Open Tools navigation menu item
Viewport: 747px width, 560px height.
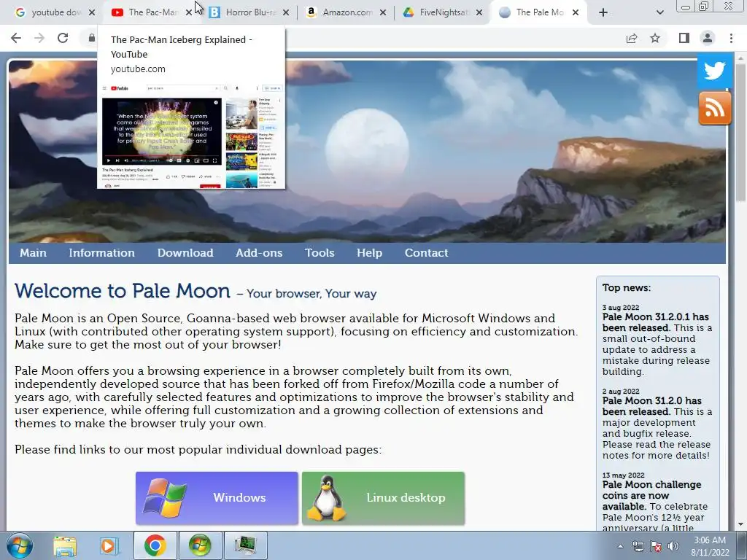(320, 253)
